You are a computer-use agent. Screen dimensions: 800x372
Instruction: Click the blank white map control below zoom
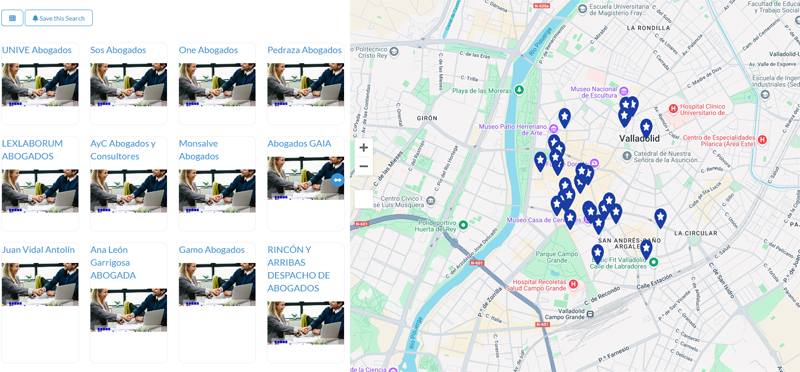click(x=364, y=199)
